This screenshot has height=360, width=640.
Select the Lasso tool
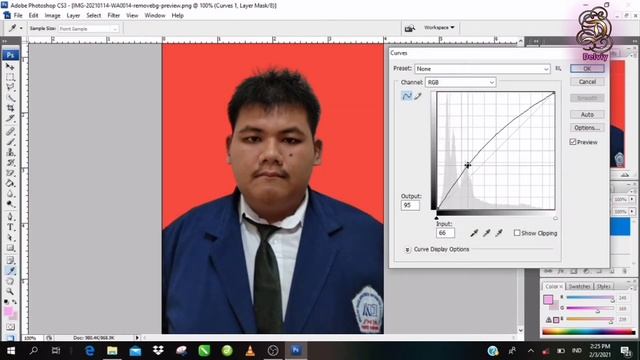click(x=10, y=87)
